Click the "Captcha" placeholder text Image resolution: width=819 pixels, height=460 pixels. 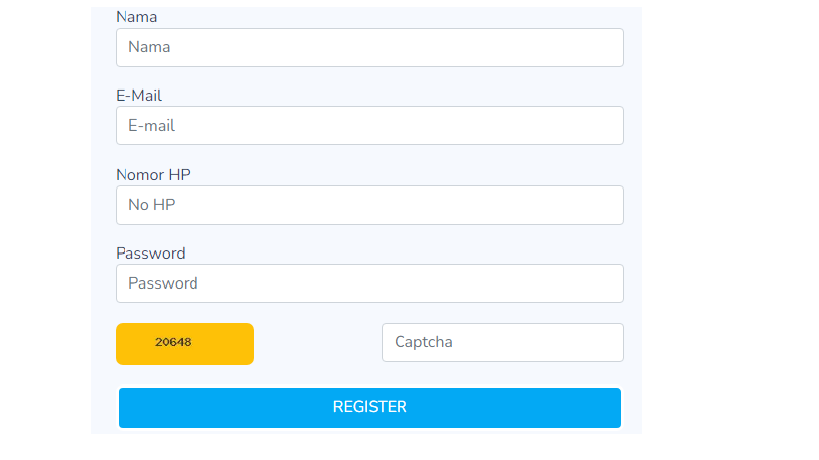point(424,342)
